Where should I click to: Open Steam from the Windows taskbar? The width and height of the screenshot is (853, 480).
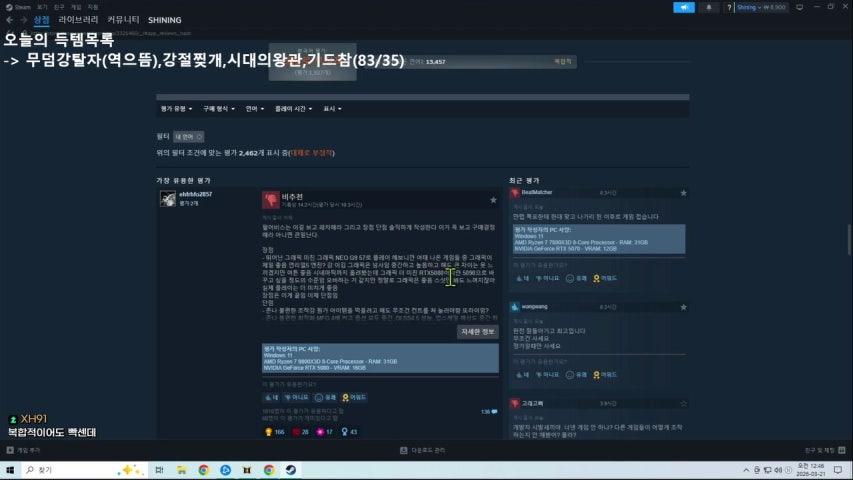coord(290,470)
